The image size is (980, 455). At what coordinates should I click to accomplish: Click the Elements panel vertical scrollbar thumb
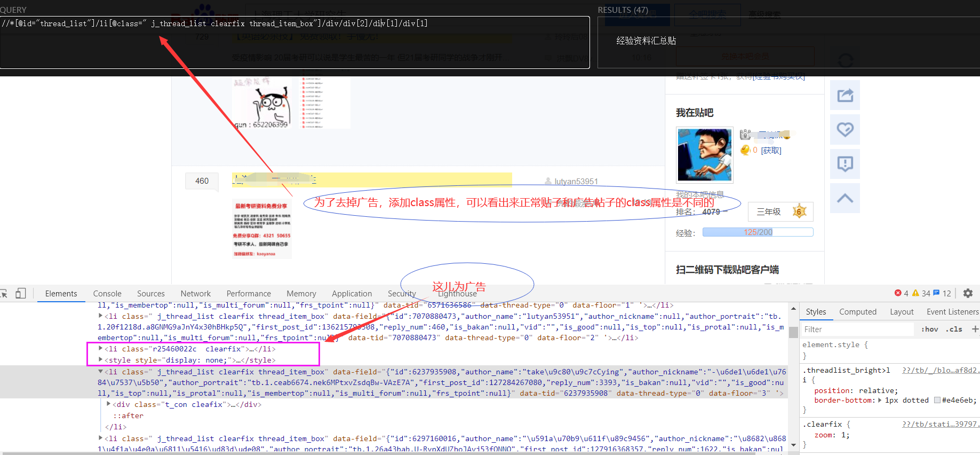793,331
